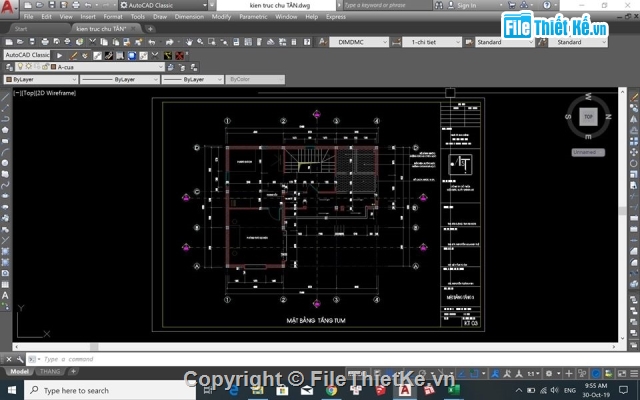The width and height of the screenshot is (640, 400).
Task: Click the Open file icon in the Standard toolbar
Action: (20, 42)
